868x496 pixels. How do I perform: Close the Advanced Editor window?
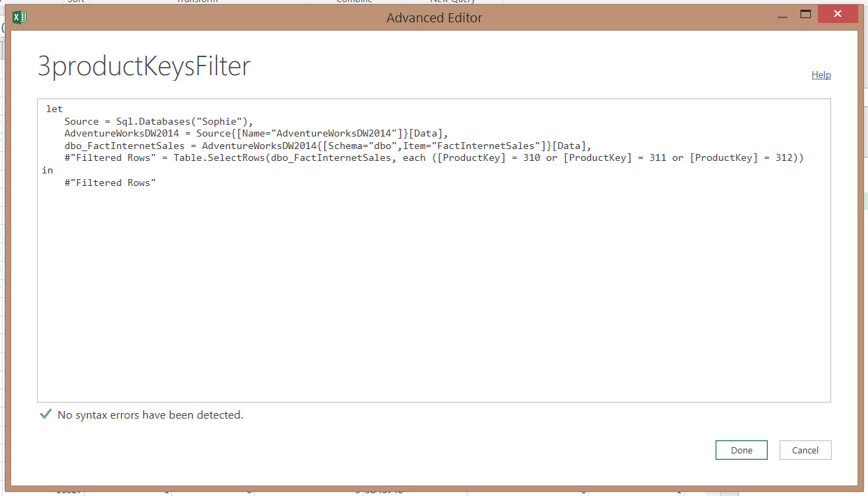click(837, 14)
